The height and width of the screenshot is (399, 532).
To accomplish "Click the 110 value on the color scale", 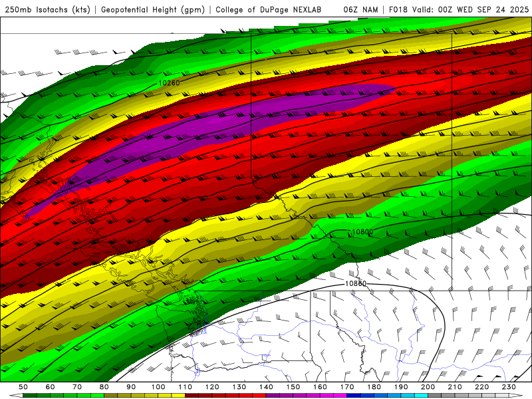I will click(186, 387).
